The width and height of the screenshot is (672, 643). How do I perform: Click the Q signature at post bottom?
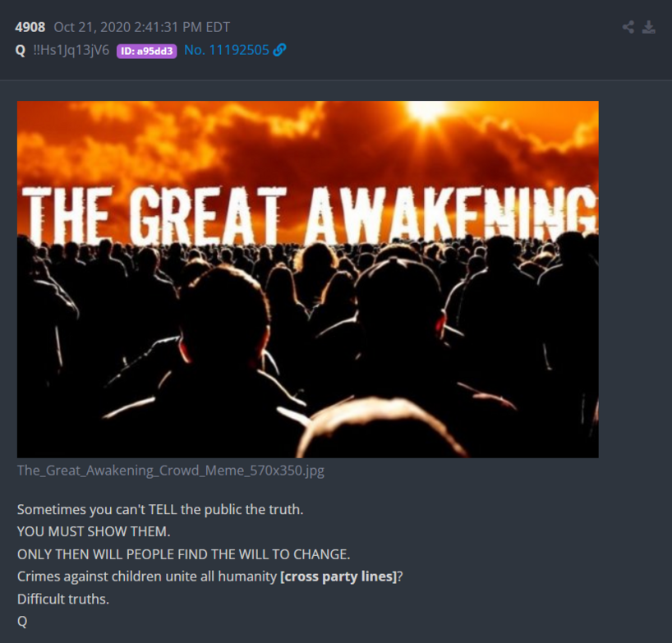point(22,622)
